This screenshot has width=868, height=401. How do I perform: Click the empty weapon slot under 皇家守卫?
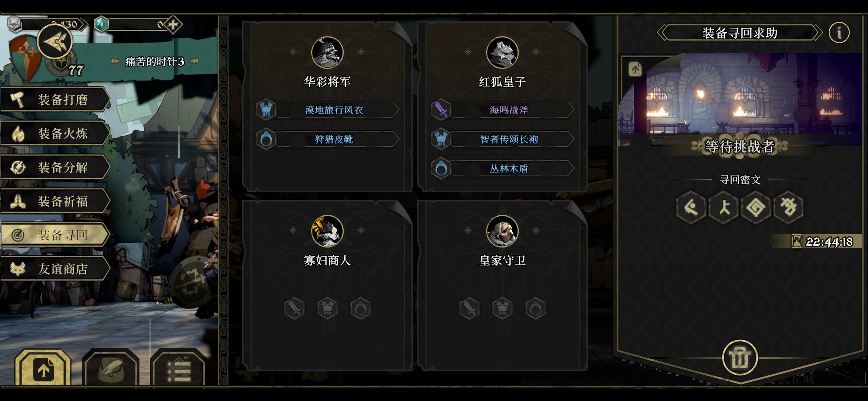469,308
